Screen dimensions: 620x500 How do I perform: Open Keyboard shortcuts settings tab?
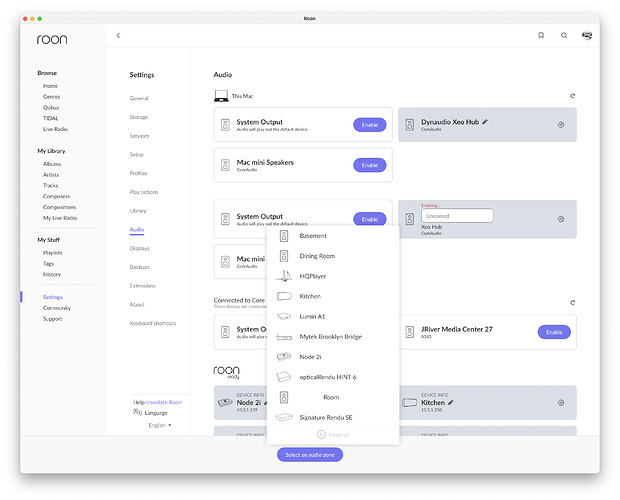point(153,323)
